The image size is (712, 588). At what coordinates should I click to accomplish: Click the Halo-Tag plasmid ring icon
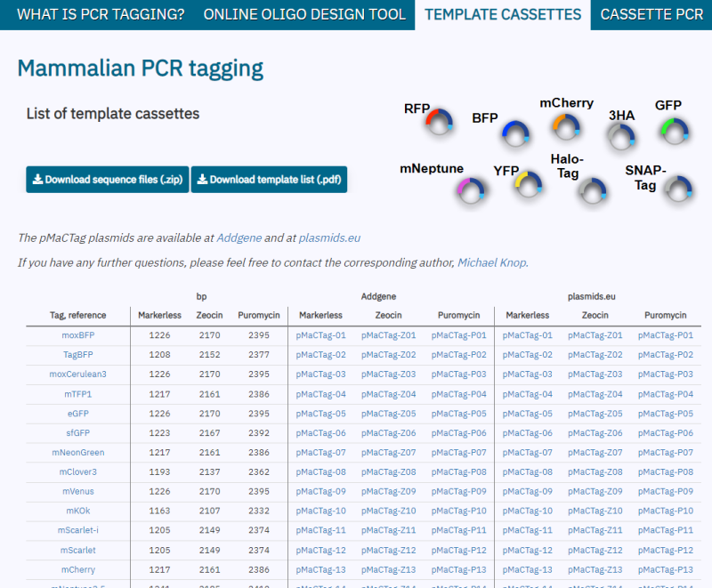tap(593, 190)
